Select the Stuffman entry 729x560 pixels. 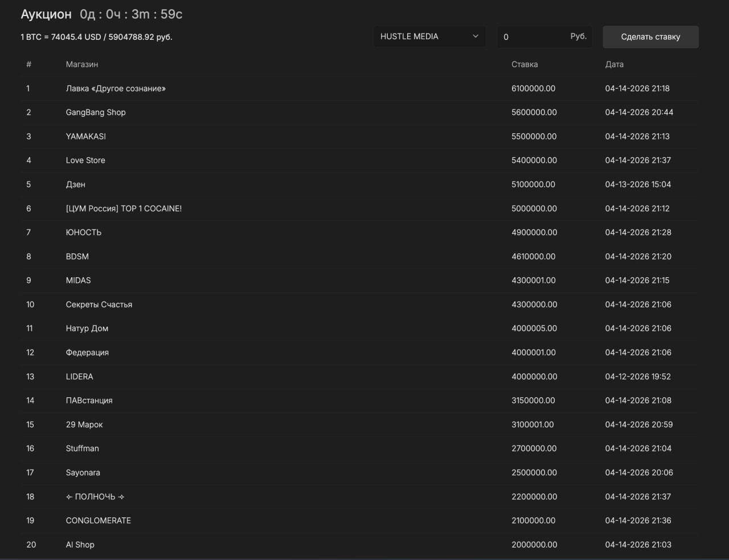tap(82, 448)
